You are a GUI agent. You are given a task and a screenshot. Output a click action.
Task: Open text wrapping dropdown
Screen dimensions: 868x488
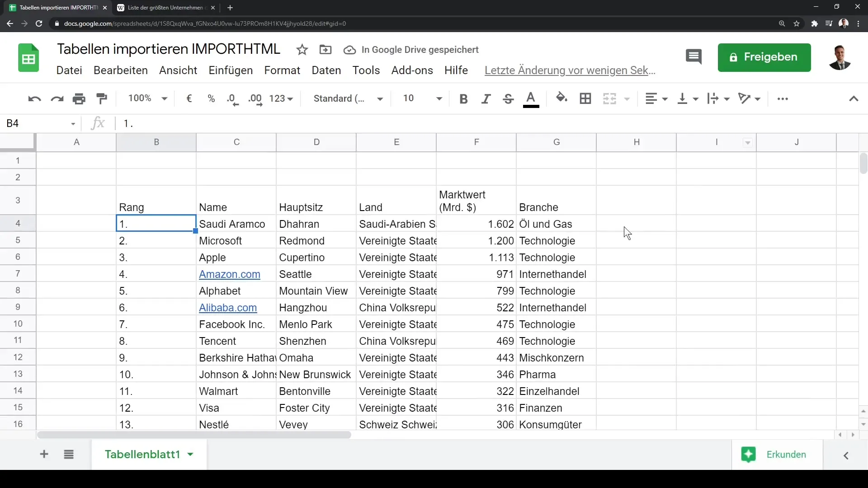click(x=718, y=99)
